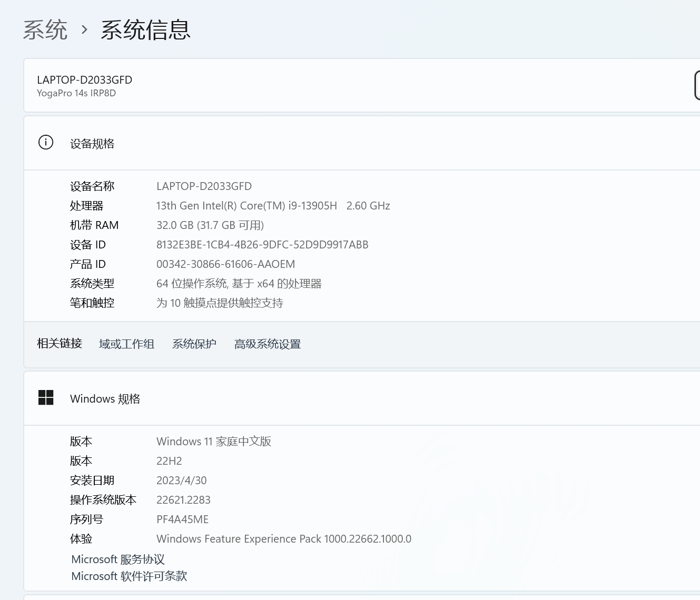Click the partially visible button on the device card

(x=697, y=85)
